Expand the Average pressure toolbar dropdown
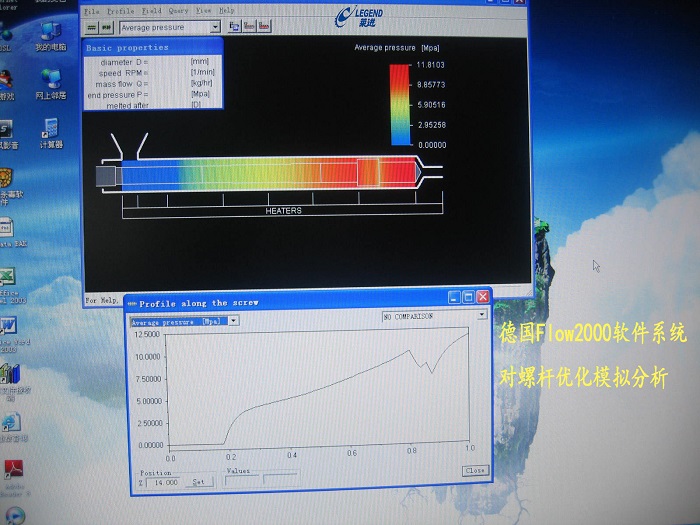 (215, 27)
